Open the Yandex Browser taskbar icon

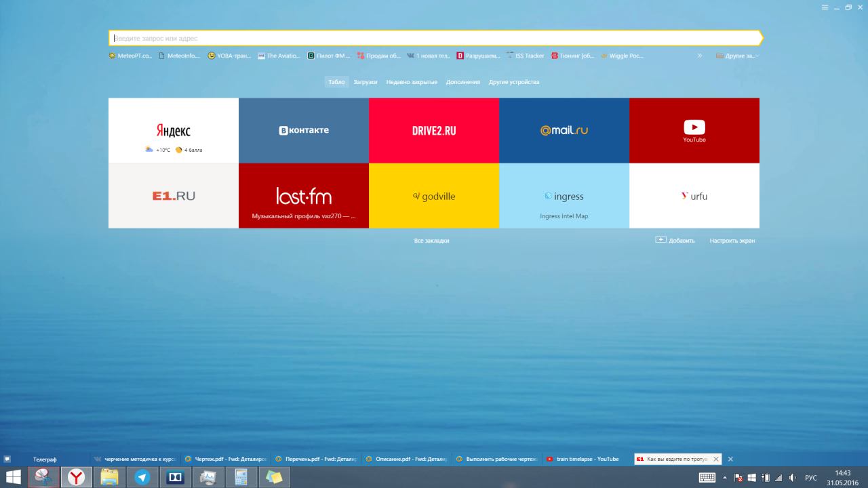click(77, 477)
